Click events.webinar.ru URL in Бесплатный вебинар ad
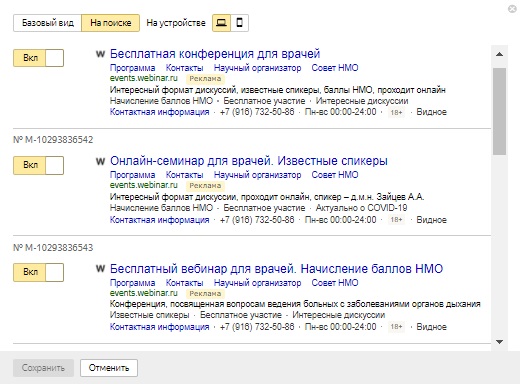Viewport: 520px width, 384px height. 144,293
